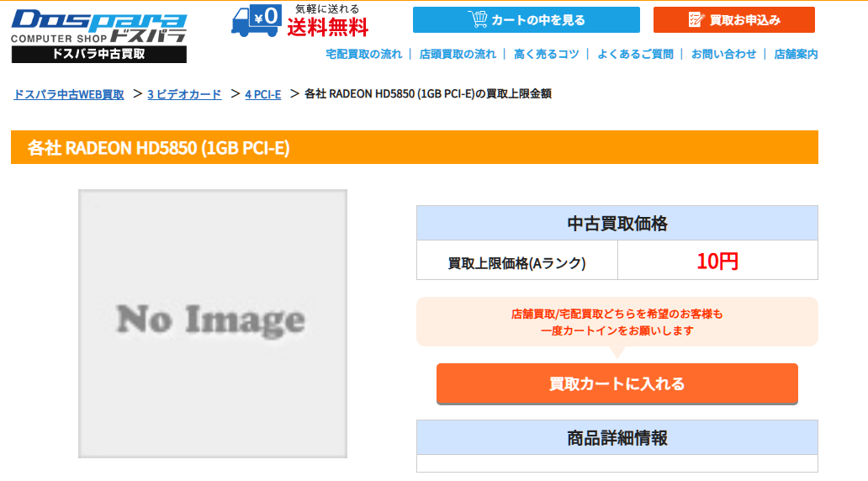The height and width of the screenshot is (481, 868).
Task: Select お問い合わせ contact link
Action: coord(723,54)
